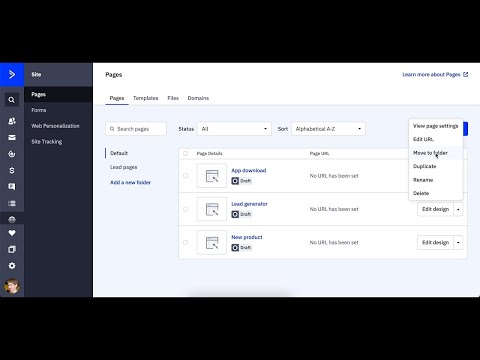Click the heart icon in sidebar

(x=12, y=233)
